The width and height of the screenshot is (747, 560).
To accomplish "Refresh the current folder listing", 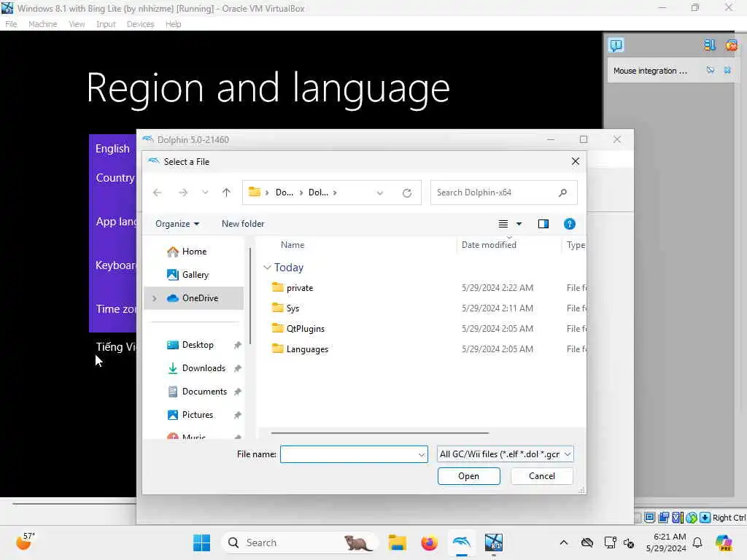I will (407, 192).
